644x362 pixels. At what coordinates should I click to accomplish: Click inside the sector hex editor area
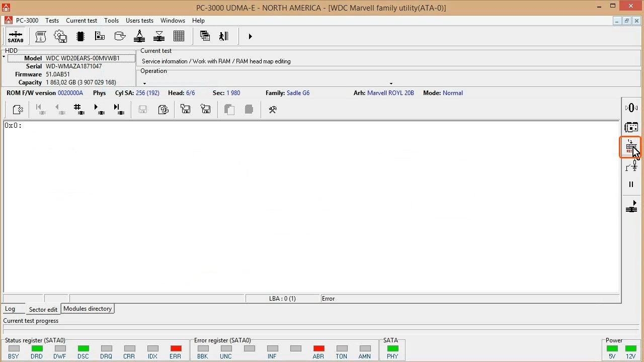point(311,206)
